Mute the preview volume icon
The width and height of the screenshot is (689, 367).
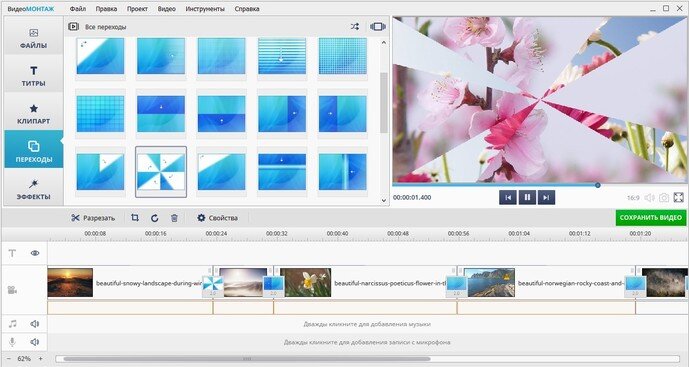tap(649, 198)
